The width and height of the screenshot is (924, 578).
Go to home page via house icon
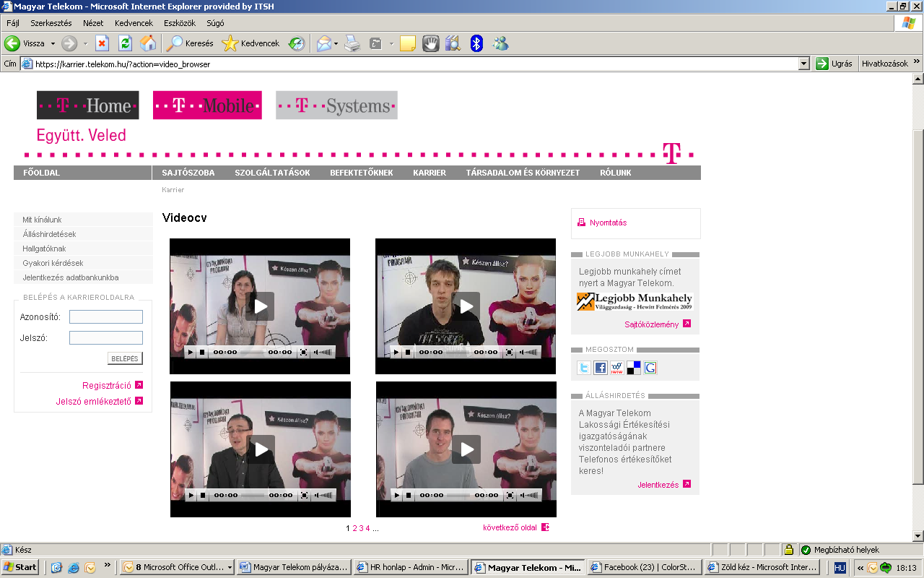[148, 43]
